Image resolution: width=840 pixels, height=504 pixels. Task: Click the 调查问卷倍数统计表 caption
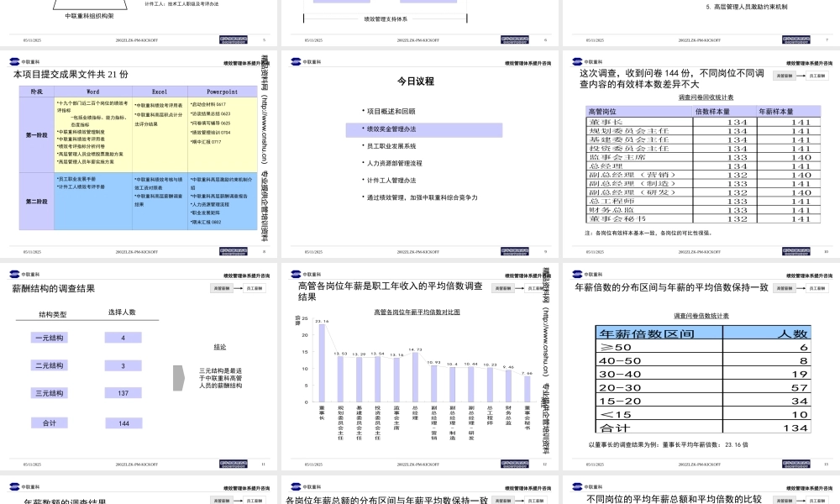point(701,316)
